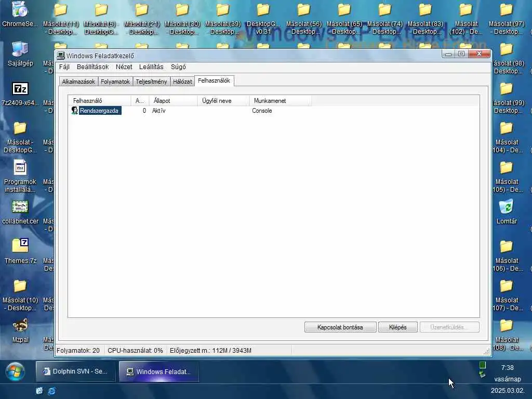Click the green CPU meter tray icon
Viewport: 532px width, 399px height.
(x=483, y=365)
